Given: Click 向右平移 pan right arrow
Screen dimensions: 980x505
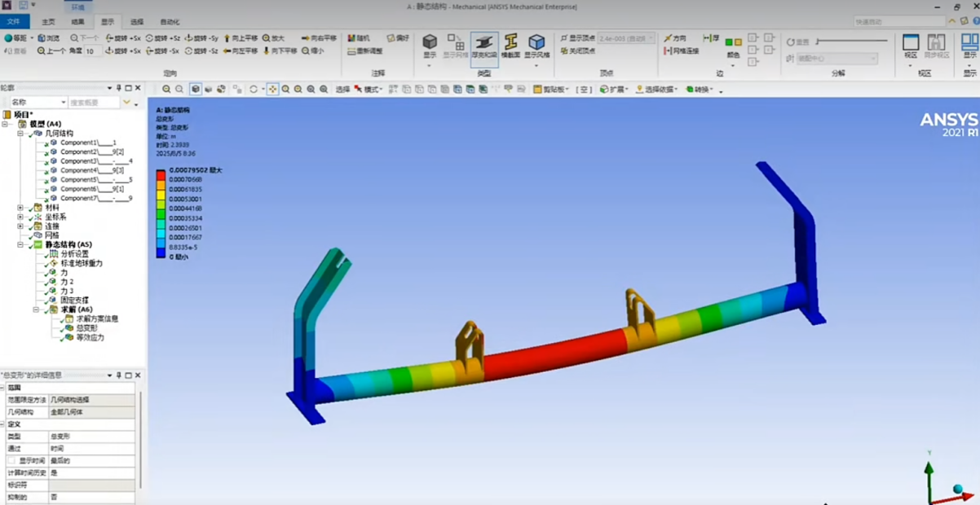Looking at the screenshot, I should click(x=319, y=38).
